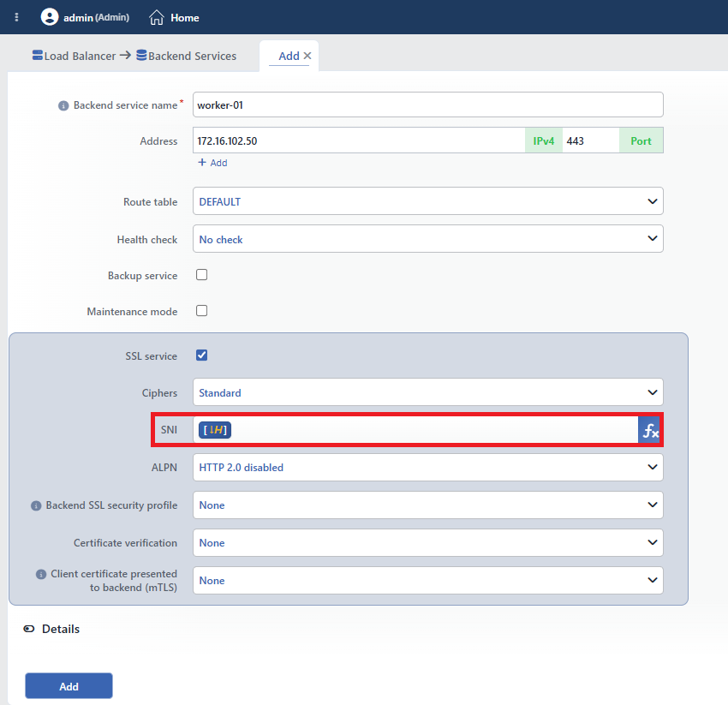The height and width of the screenshot is (705, 728).
Task: Go to Load Balancer breadcrumb
Action: pos(80,57)
